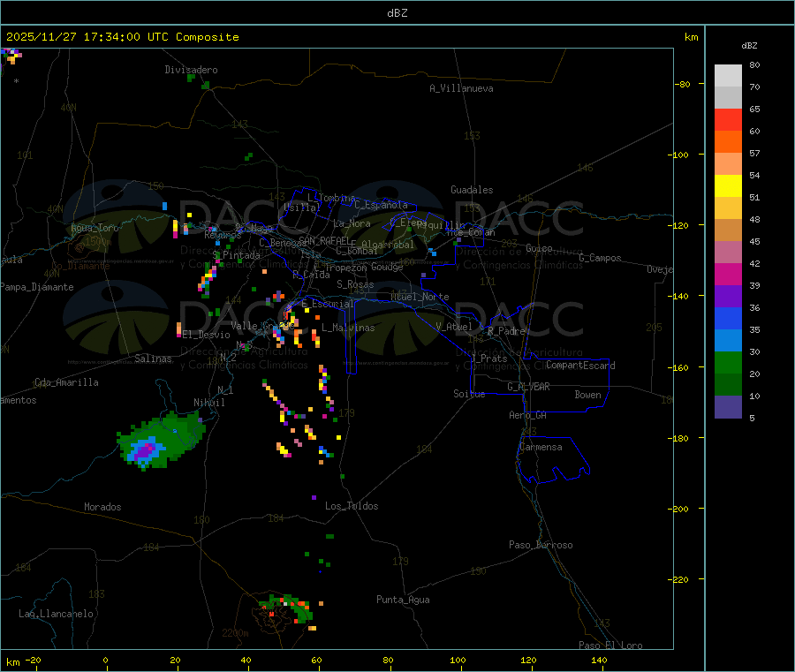This screenshot has width=795, height=672.
Task: Select the 80 dBZ light gray swatch
Action: 728,76
